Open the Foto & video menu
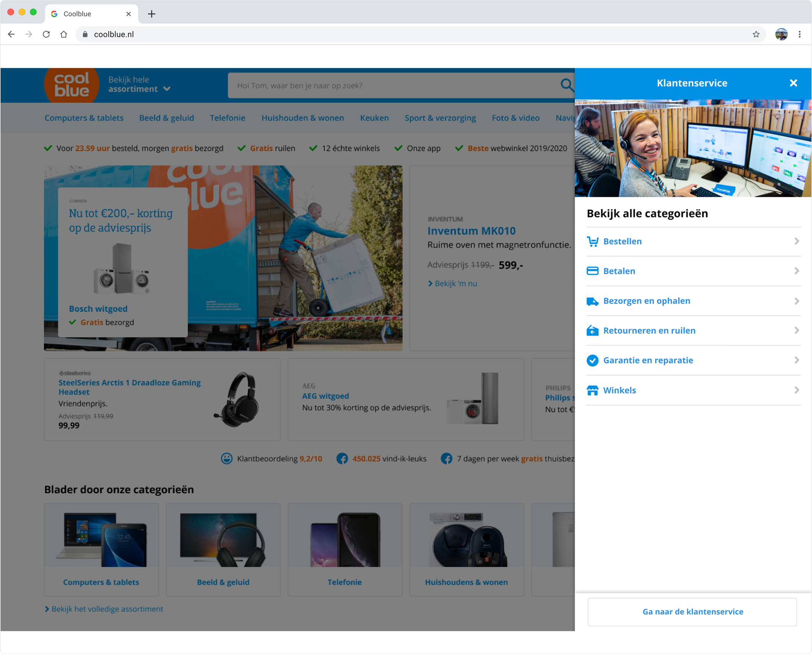 (x=516, y=118)
